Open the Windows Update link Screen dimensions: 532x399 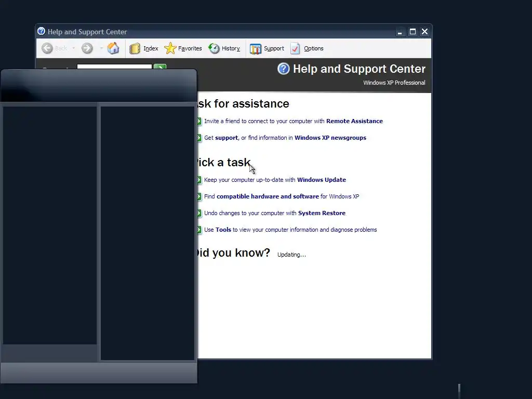322,180
